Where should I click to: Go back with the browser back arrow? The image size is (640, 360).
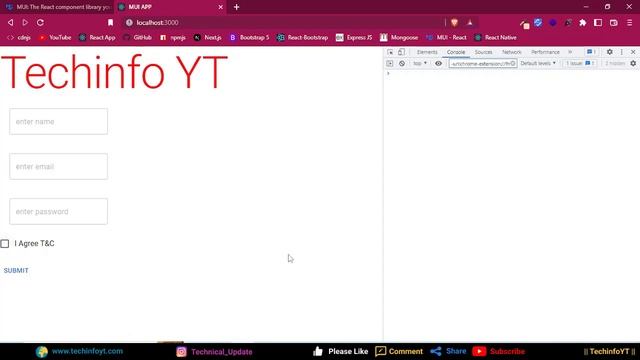tap(11, 22)
